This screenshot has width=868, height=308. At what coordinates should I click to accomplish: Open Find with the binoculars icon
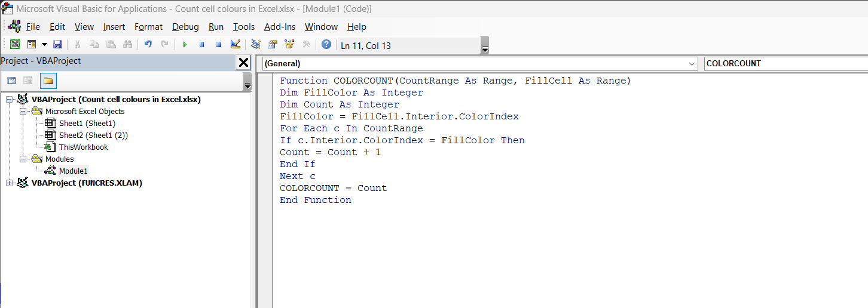coord(127,45)
